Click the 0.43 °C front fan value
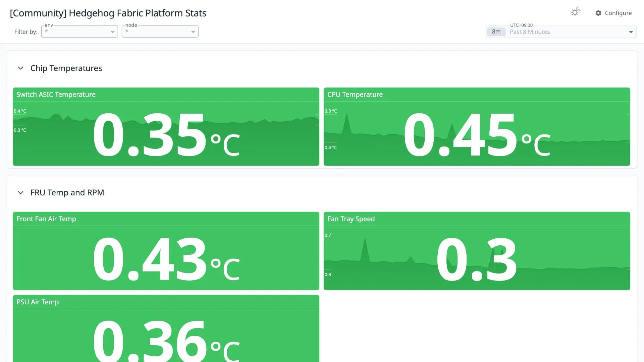The image size is (644, 362). point(166,259)
